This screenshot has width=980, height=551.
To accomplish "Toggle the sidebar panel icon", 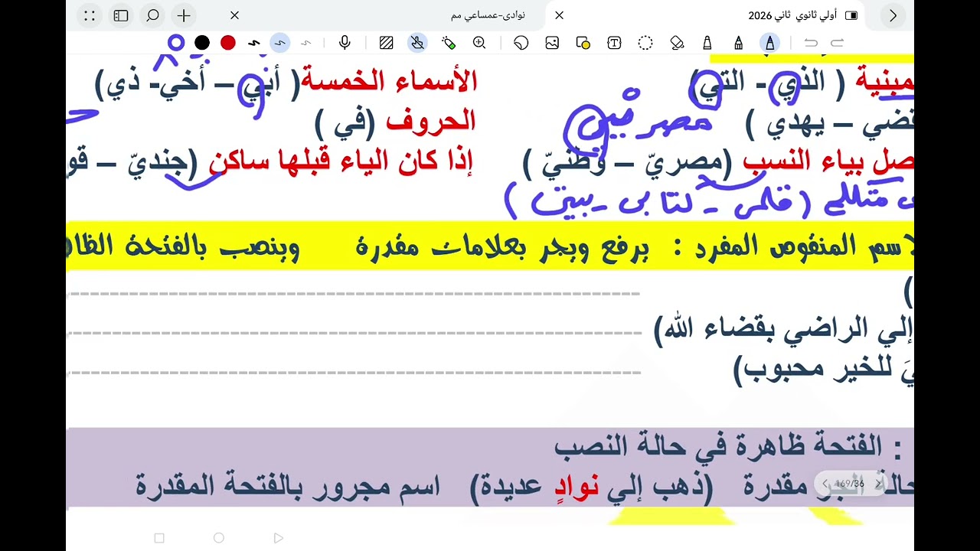I will [x=121, y=15].
